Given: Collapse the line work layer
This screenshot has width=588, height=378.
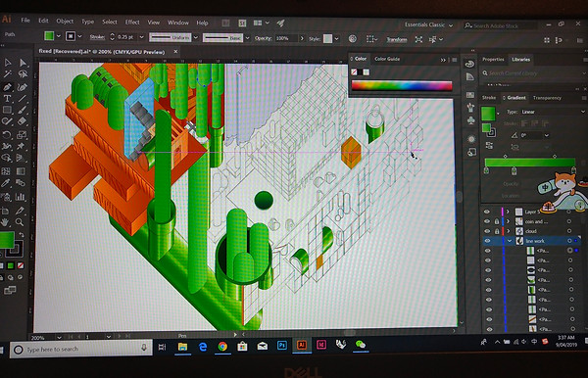Looking at the screenshot, I should pyautogui.click(x=510, y=241).
